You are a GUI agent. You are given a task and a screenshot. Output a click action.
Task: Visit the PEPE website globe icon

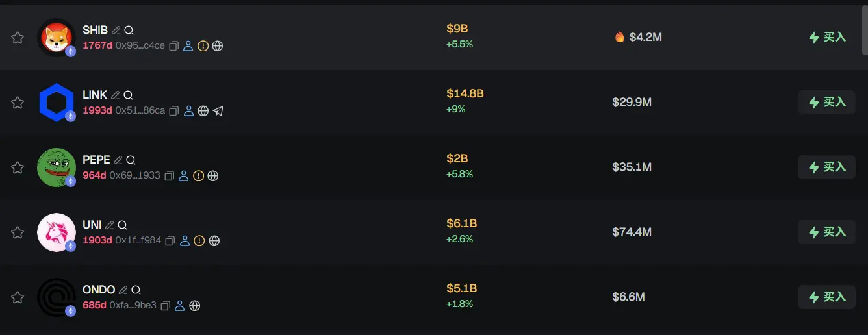pyautogui.click(x=213, y=176)
